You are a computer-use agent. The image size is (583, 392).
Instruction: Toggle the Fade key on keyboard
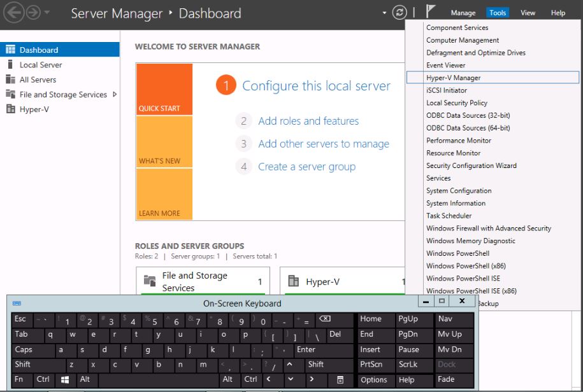(454, 380)
